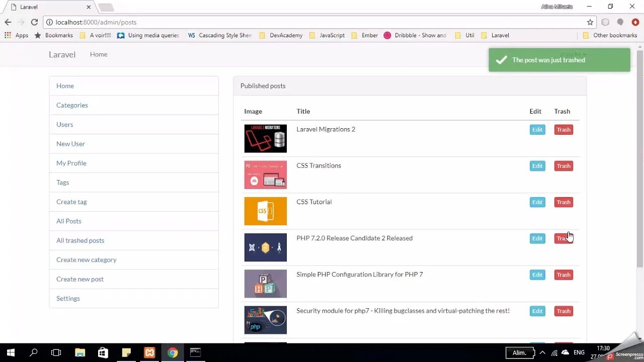Open the DevAcademy bookmark folder
Image resolution: width=644 pixels, height=362 pixels.
281,35
